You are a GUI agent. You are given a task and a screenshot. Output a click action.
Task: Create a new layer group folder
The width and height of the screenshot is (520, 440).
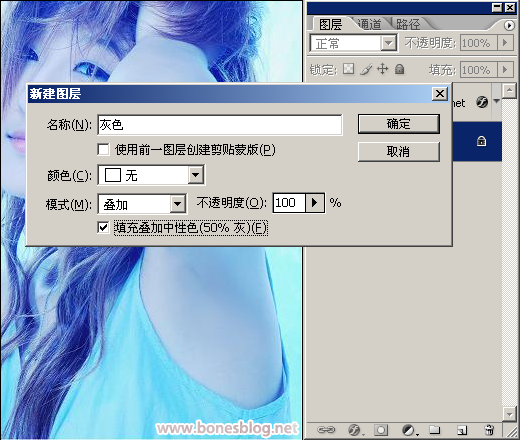pos(434,430)
